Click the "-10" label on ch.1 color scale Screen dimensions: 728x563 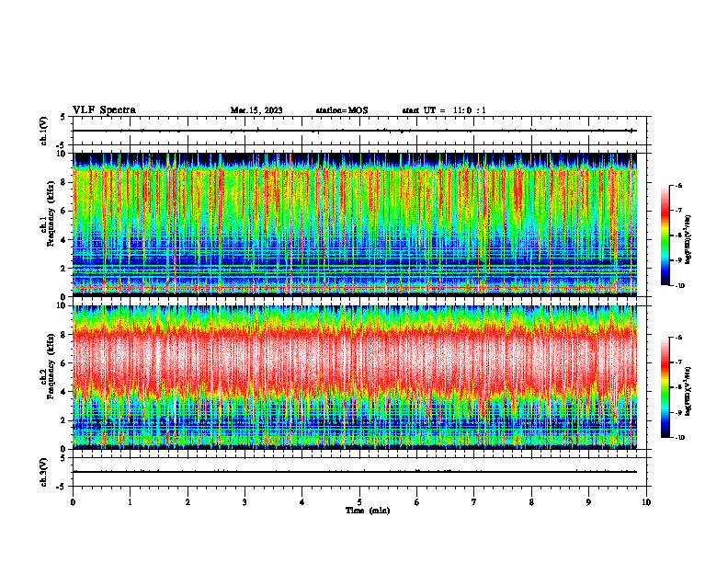pyautogui.click(x=679, y=286)
